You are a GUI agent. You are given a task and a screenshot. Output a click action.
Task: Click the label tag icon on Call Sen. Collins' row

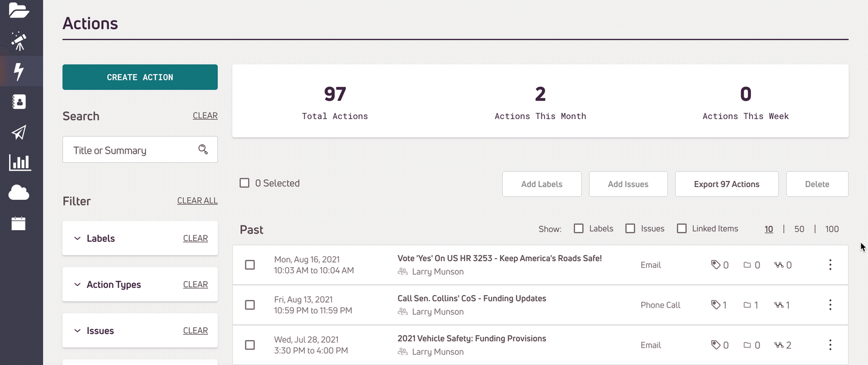(716, 305)
